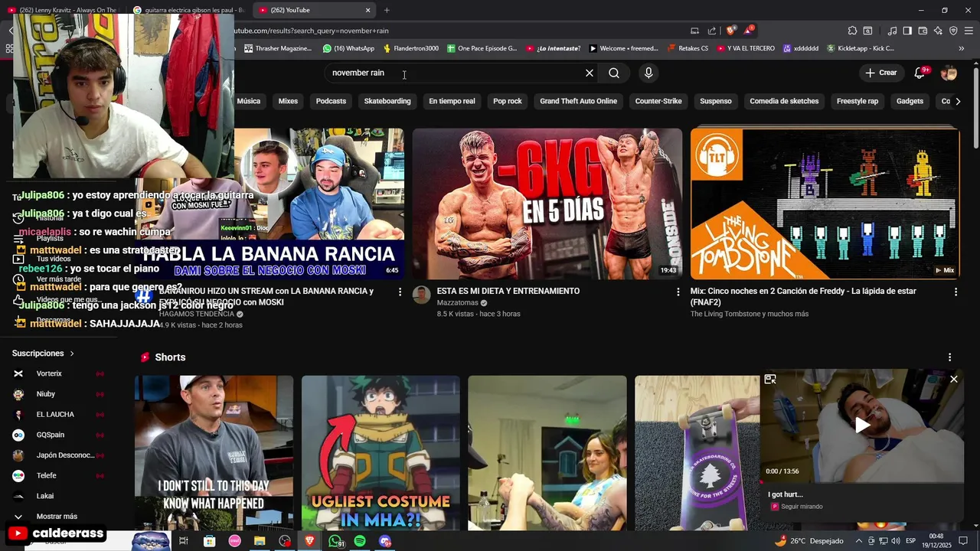Image resolution: width=980 pixels, height=551 pixels.
Task: Open the Brave hamburger main menu
Action: 969,31
